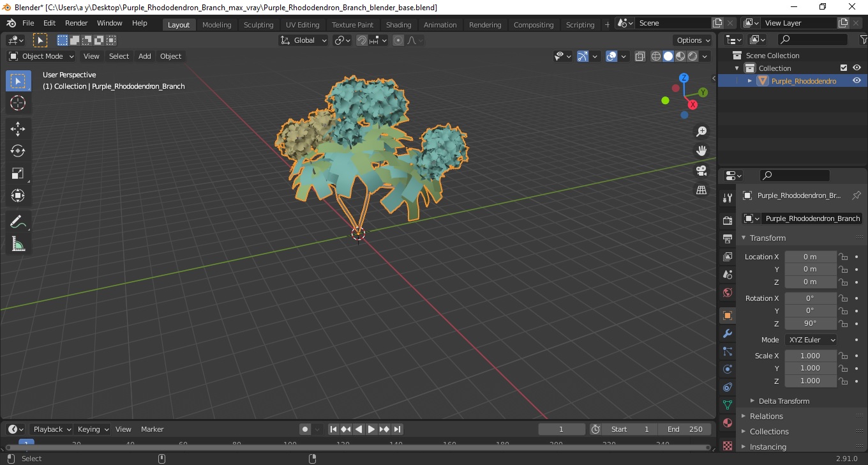Open the Tool properties tab
This screenshot has height=465, width=868.
pyautogui.click(x=727, y=198)
